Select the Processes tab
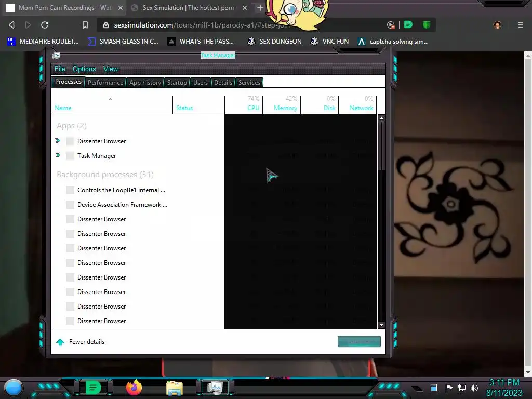The width and height of the screenshot is (532, 399). (68, 82)
